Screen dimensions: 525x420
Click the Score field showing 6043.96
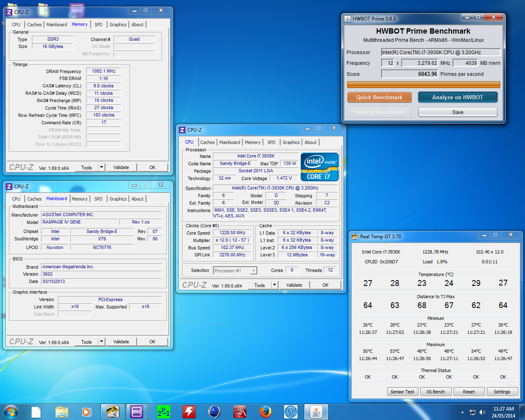point(410,74)
